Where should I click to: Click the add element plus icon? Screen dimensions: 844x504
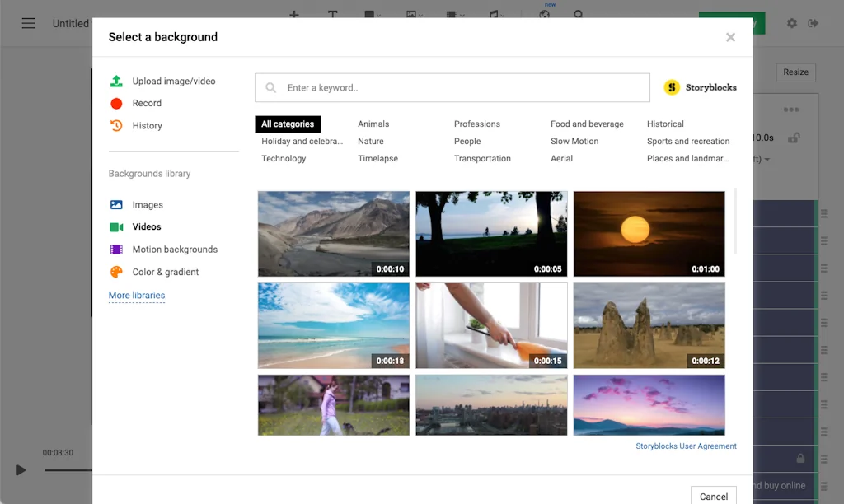(x=294, y=14)
